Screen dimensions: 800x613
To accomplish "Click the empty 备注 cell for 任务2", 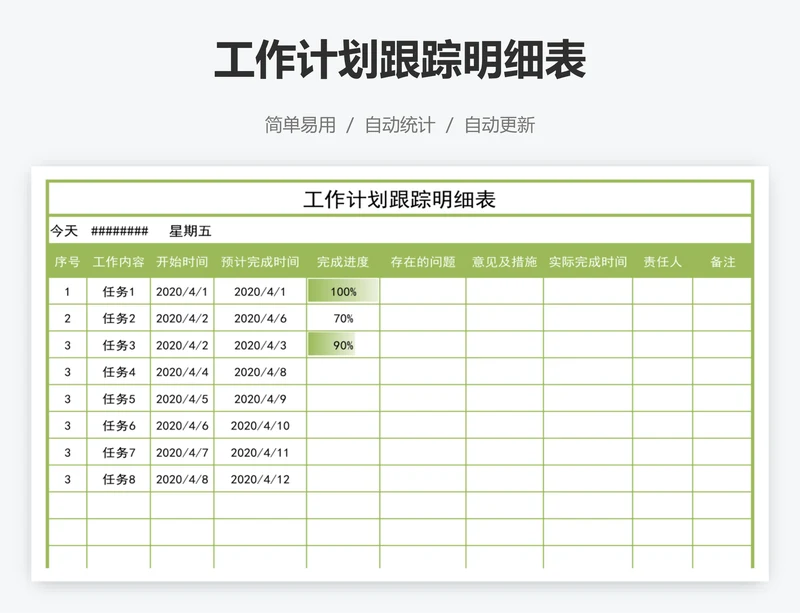I will (722, 318).
